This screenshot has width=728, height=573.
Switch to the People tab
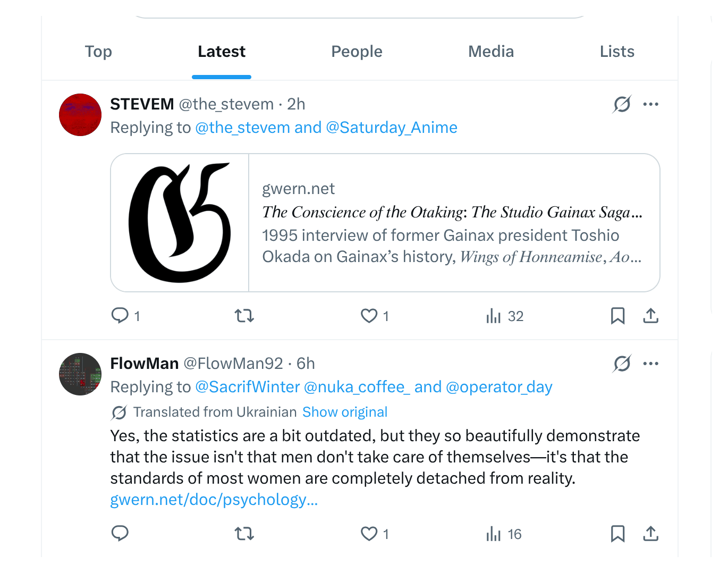click(x=357, y=52)
